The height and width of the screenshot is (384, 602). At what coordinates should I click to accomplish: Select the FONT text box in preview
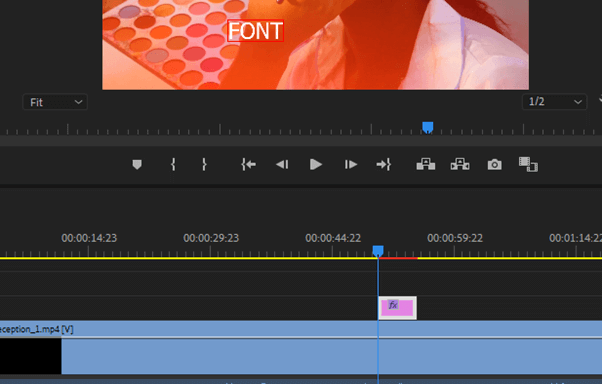coord(255,31)
